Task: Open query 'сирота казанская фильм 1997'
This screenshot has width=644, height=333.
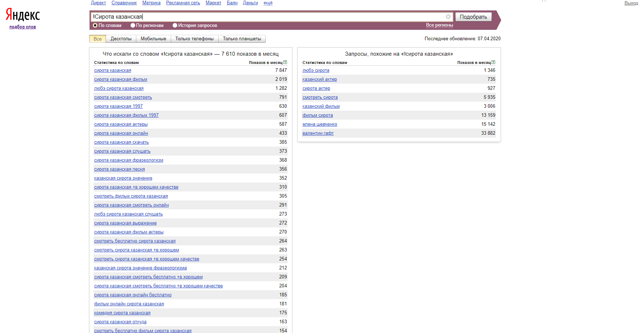Action: pos(126,115)
